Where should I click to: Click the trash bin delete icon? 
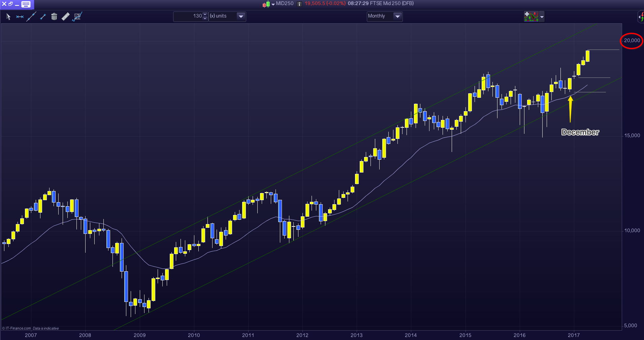pos(54,17)
